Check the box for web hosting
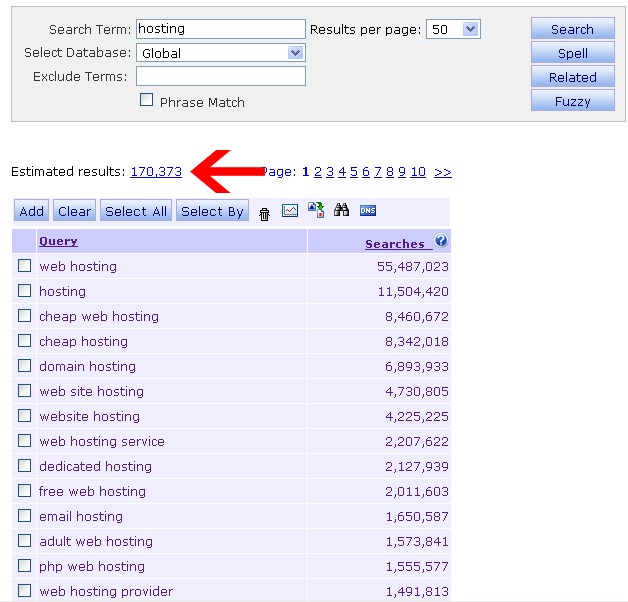The image size is (628, 602). (24, 266)
